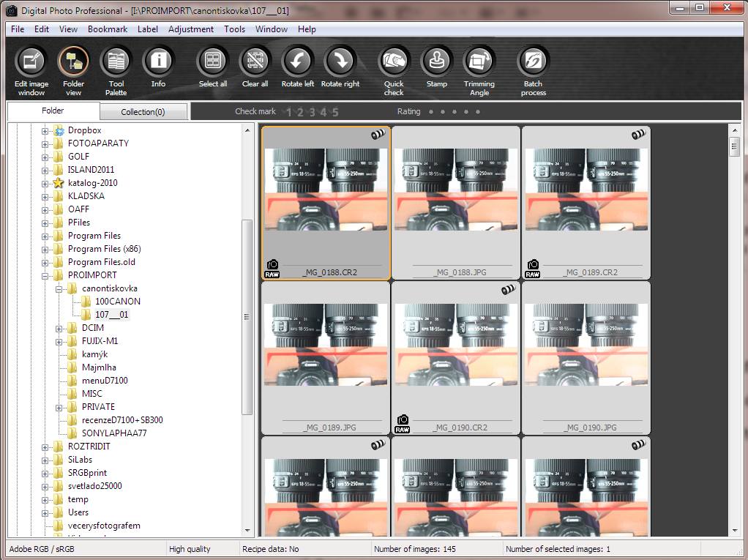Click RAW icon on _MG_0189.CR2
The image size is (748, 560).
[x=532, y=269]
